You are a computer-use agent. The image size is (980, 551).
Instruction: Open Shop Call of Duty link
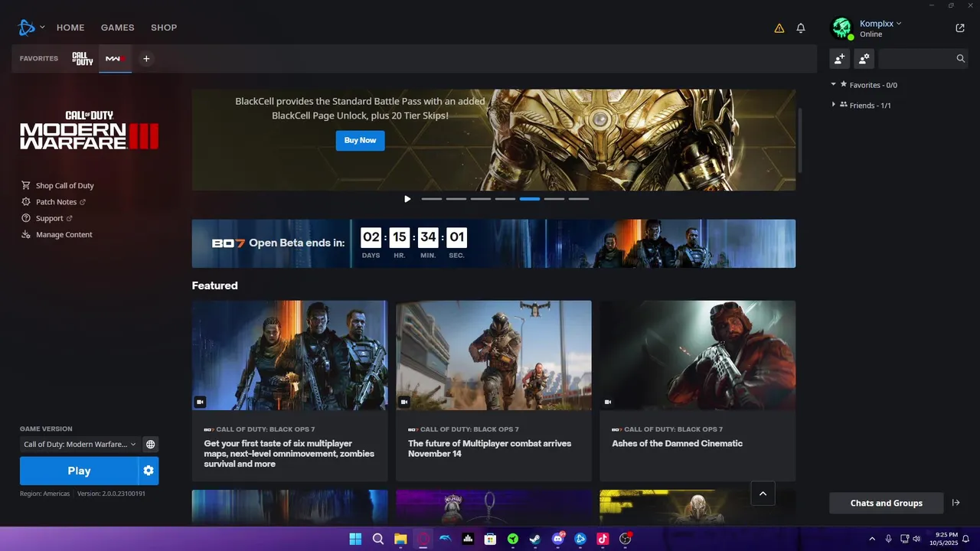point(58,185)
